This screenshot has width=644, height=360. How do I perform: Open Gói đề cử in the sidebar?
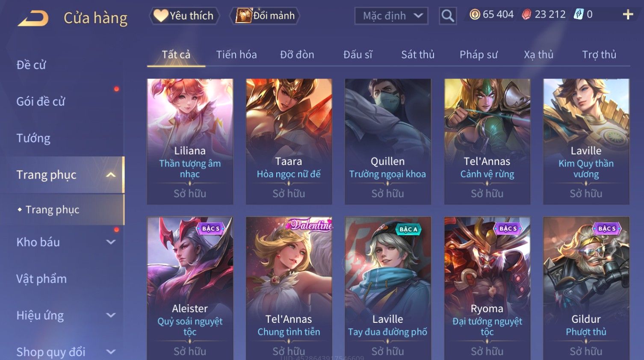tap(41, 102)
